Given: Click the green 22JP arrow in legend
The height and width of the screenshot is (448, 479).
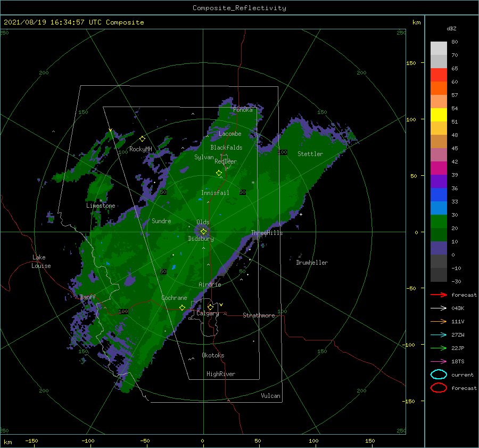Looking at the screenshot, I should [x=439, y=348].
